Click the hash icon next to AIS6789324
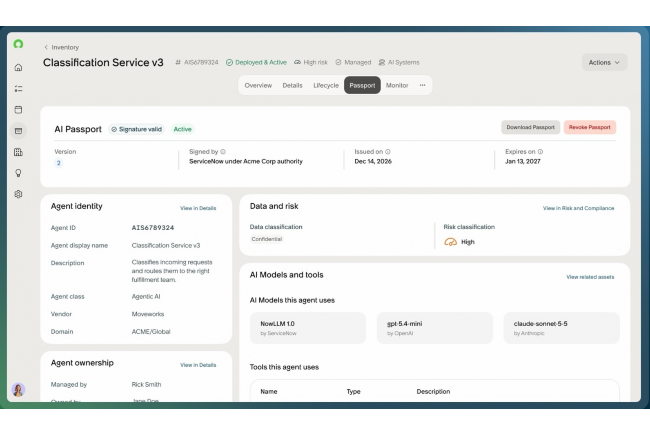 pos(178,63)
